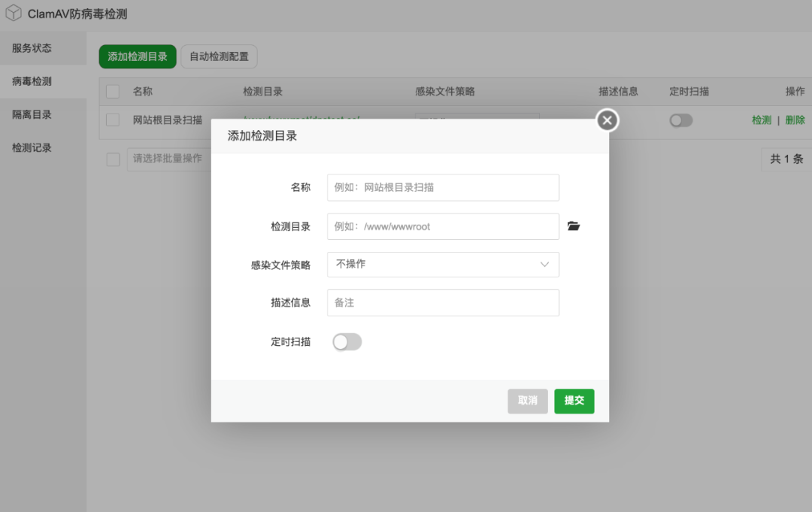The height and width of the screenshot is (512, 812).
Task: Switch to the 服务状态 section
Action: [x=32, y=47]
